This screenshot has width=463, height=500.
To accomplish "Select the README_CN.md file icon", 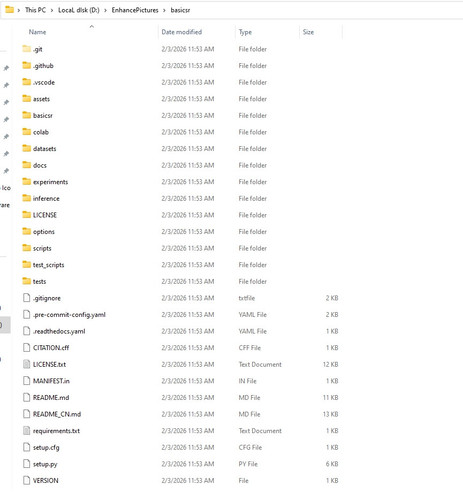I will coord(27,414).
